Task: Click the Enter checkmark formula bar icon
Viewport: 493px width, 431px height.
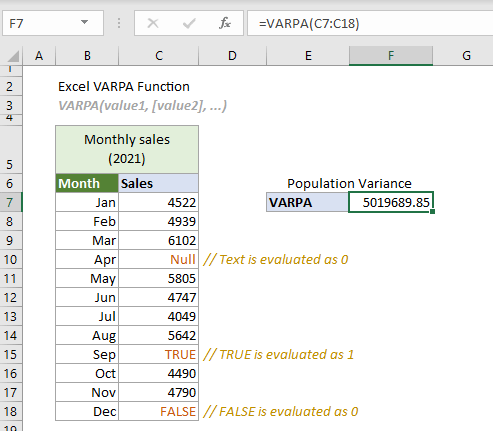Action: 189,23
